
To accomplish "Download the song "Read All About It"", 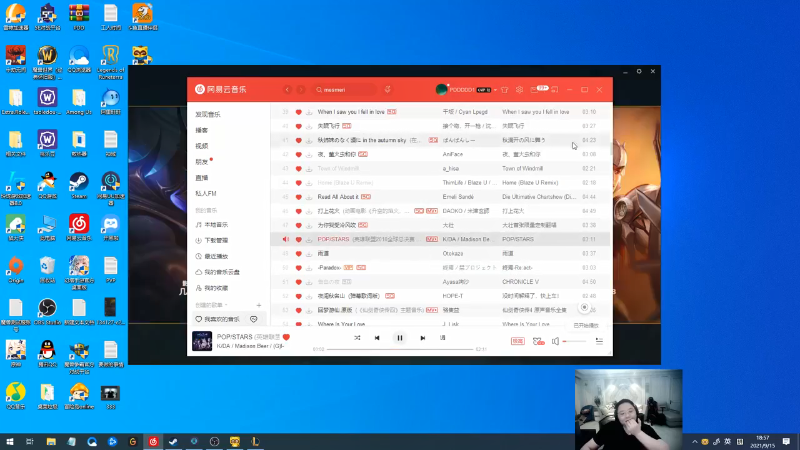I will (x=309, y=197).
